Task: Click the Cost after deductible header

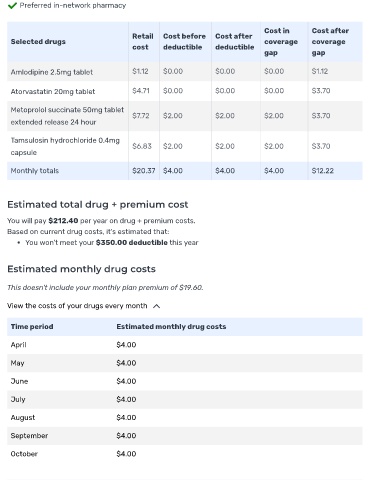Action: [234, 42]
